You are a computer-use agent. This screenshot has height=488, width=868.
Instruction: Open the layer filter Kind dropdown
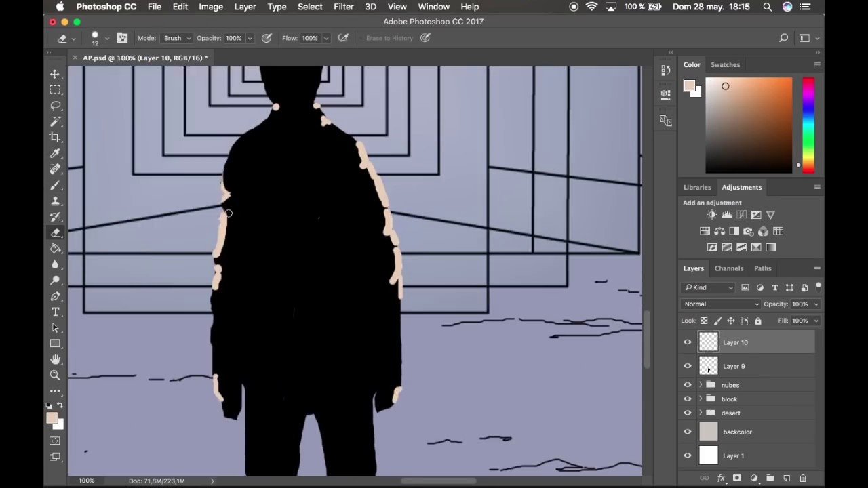[x=709, y=287]
